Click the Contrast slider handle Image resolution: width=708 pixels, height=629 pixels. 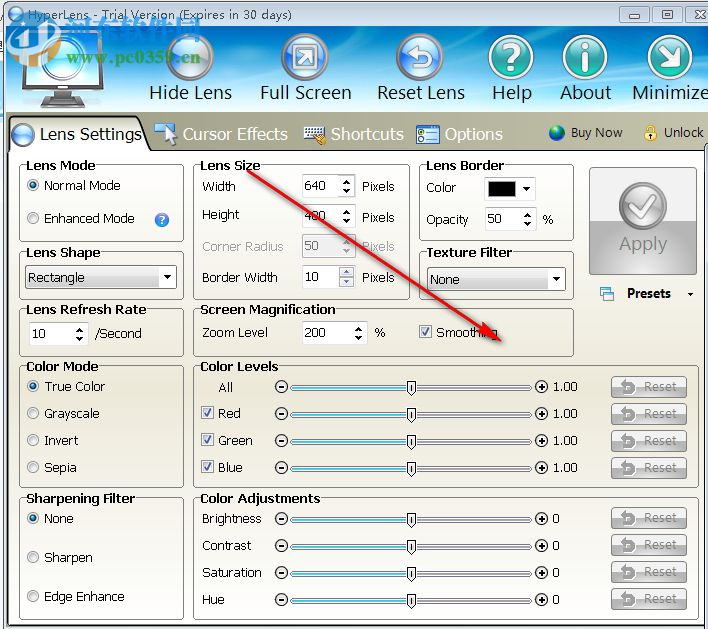[x=411, y=547]
